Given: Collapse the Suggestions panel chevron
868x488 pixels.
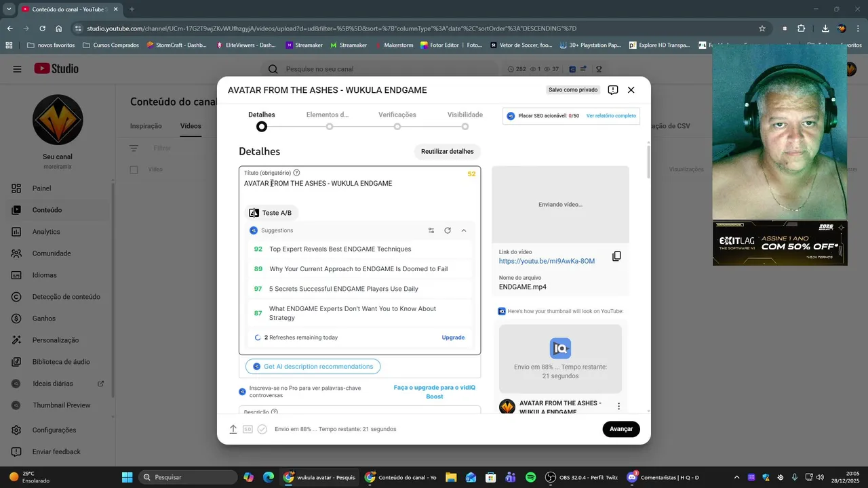Looking at the screenshot, I should pyautogui.click(x=464, y=230).
